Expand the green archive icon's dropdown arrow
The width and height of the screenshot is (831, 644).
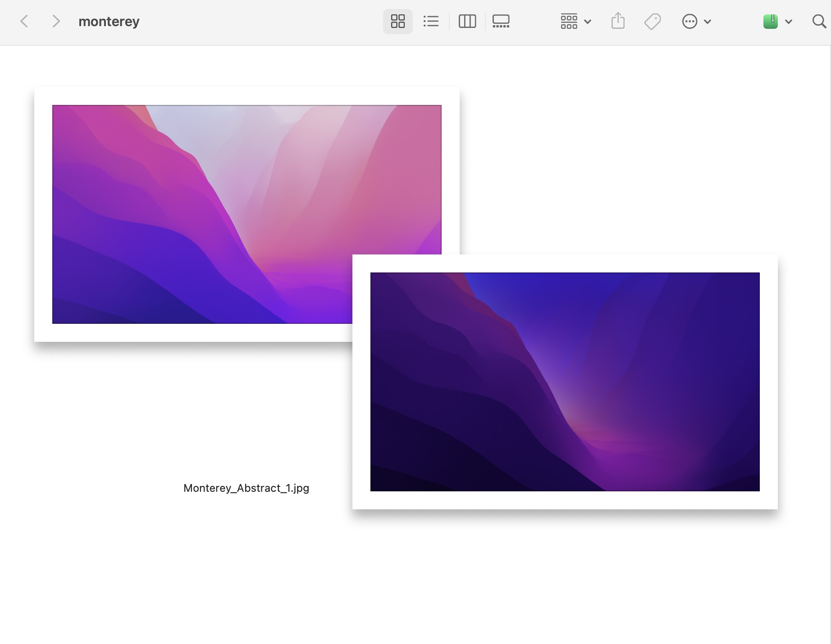coord(789,22)
